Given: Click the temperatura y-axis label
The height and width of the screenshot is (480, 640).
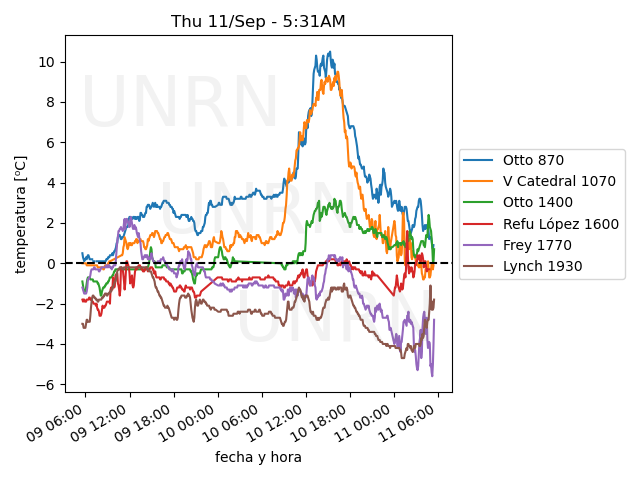Looking at the screenshot, I should tap(21, 213).
